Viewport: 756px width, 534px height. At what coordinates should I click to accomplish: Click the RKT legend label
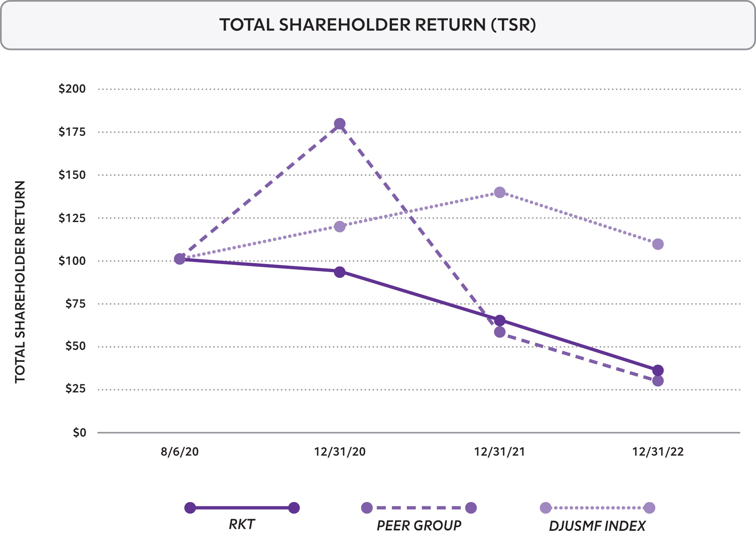[242, 524]
